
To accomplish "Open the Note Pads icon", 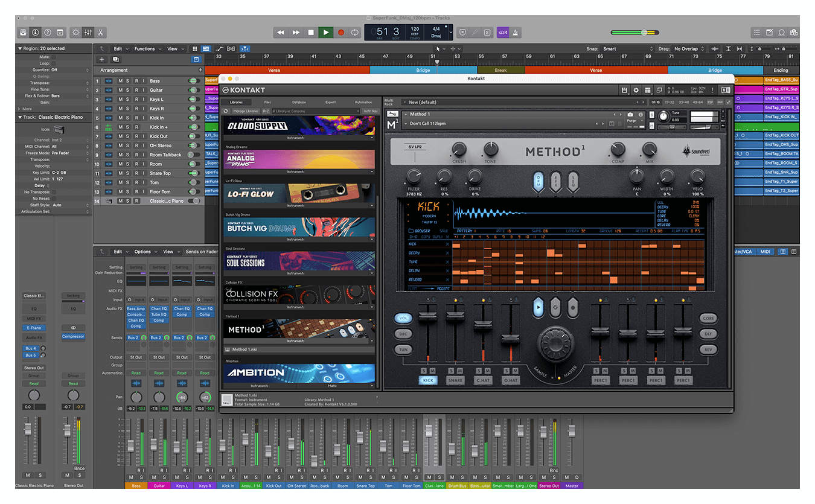I will 769,32.
